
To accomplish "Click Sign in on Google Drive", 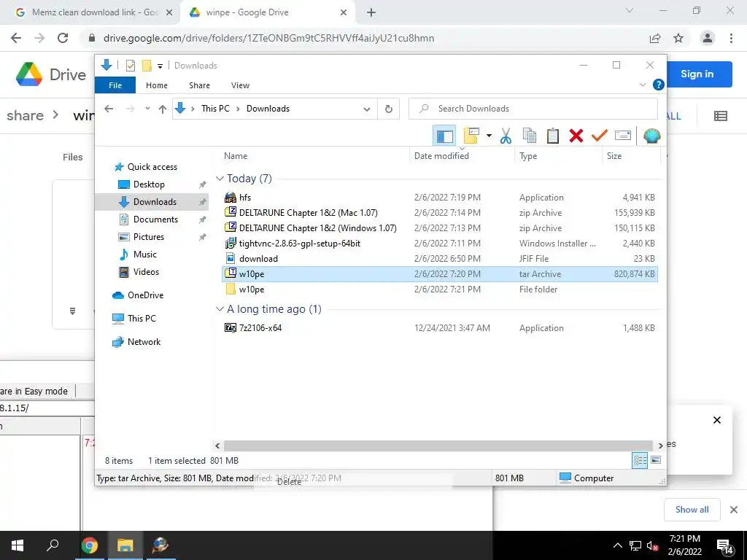I will 697,74.
